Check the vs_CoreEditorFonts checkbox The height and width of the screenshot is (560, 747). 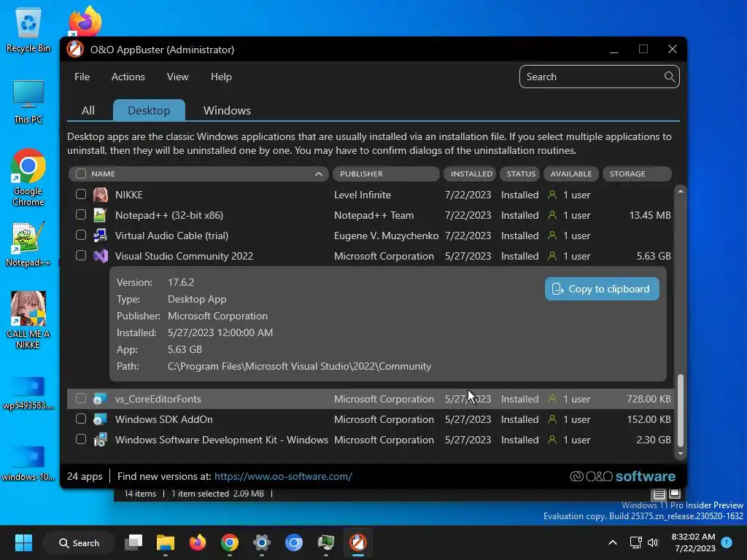(81, 398)
